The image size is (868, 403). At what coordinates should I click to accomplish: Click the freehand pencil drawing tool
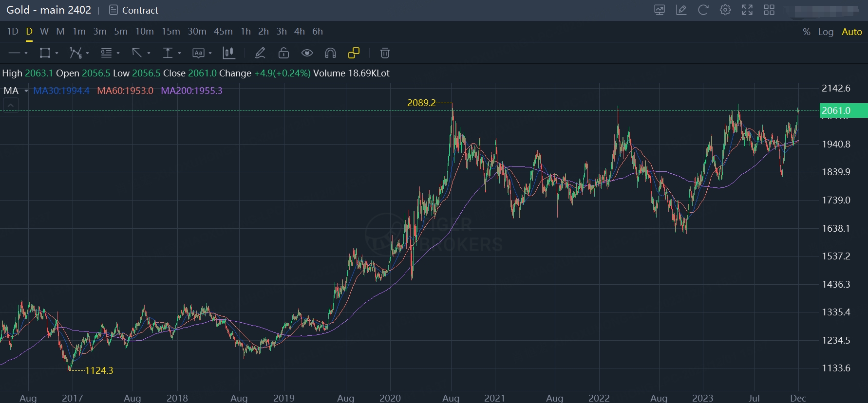(260, 53)
